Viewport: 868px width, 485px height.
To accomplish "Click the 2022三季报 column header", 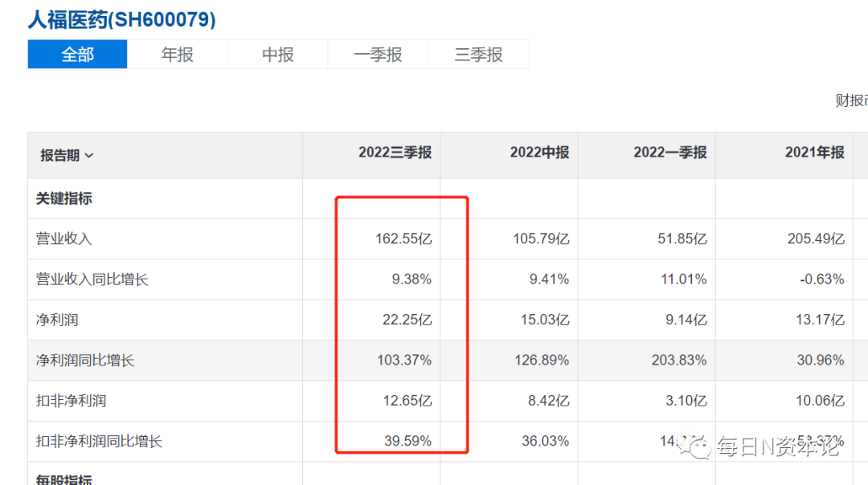I will point(395,152).
